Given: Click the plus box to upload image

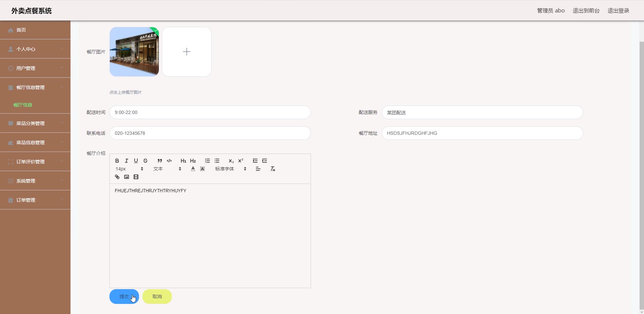Looking at the screenshot, I should 187,52.
